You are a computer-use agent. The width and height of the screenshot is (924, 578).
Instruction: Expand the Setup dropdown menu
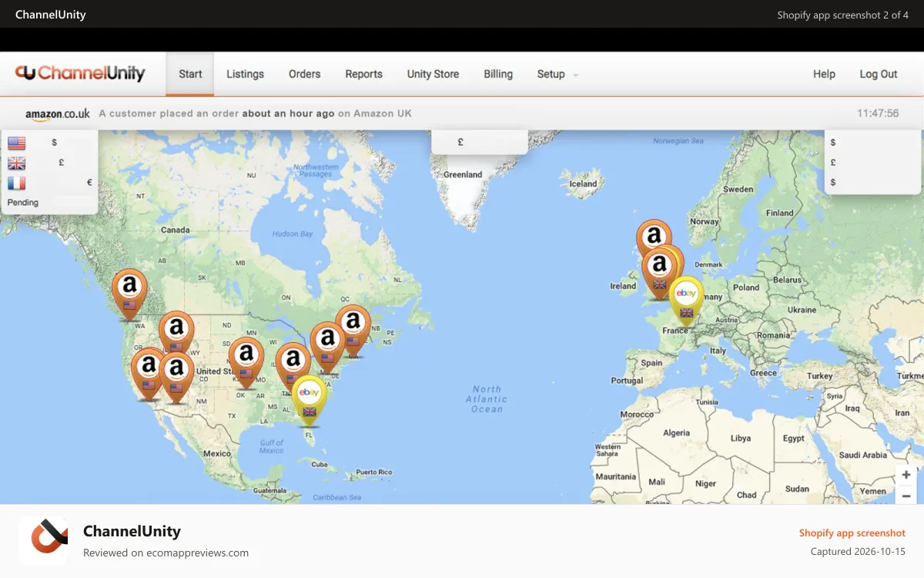coord(557,74)
